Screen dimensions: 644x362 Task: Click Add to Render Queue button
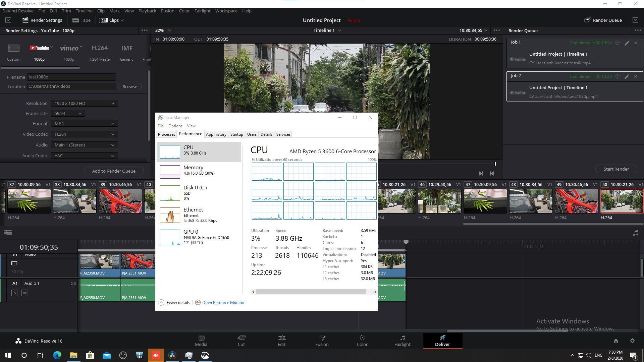pos(114,171)
